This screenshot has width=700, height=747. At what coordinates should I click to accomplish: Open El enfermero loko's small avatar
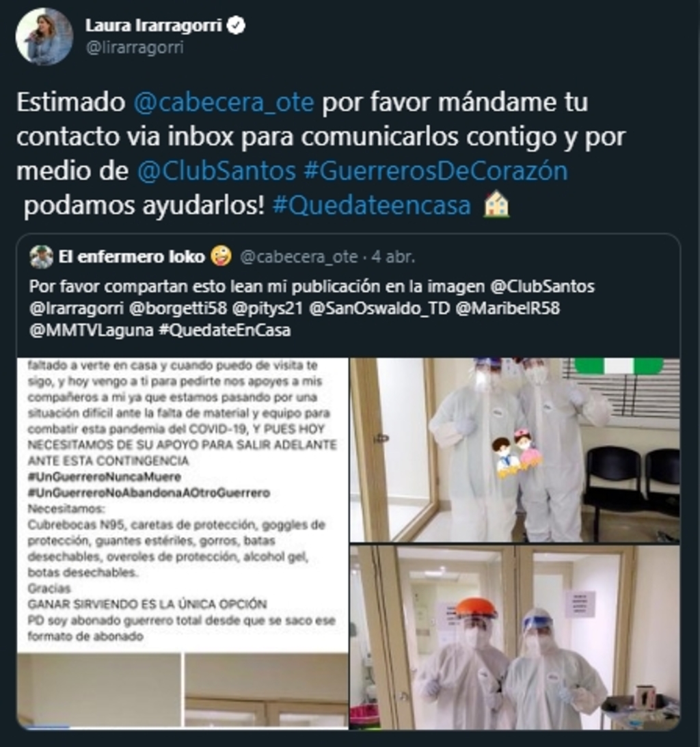coord(41,257)
